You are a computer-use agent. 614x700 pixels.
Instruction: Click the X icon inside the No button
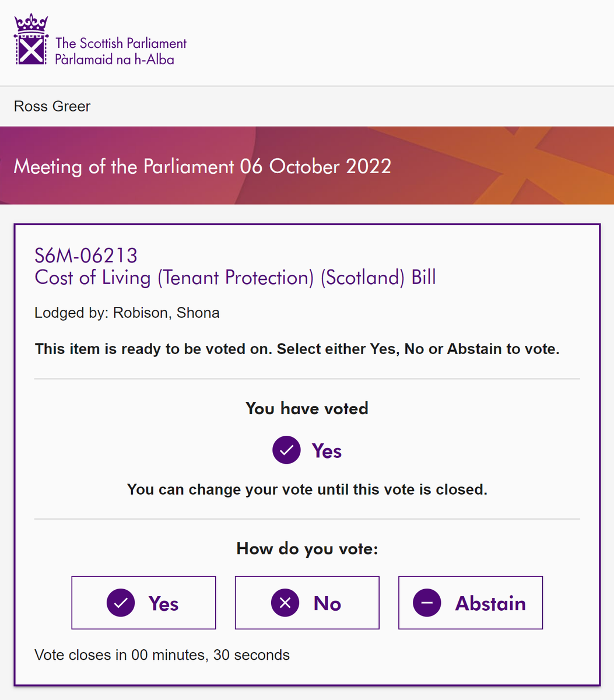(x=285, y=603)
